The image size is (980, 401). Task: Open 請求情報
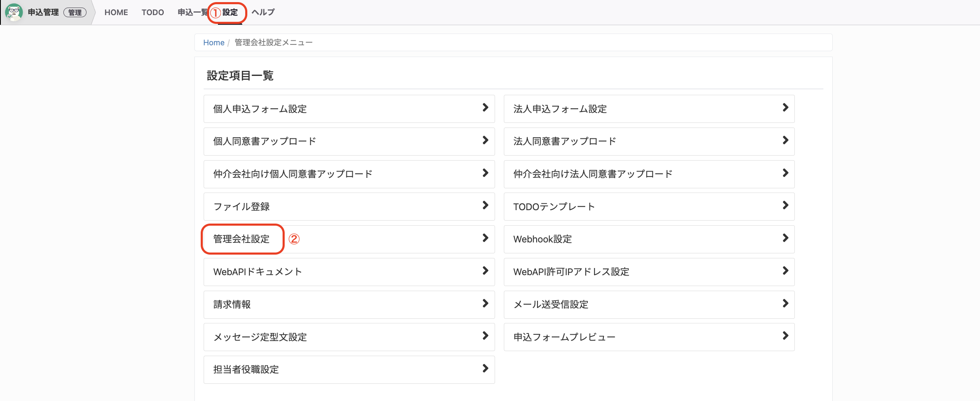(349, 305)
